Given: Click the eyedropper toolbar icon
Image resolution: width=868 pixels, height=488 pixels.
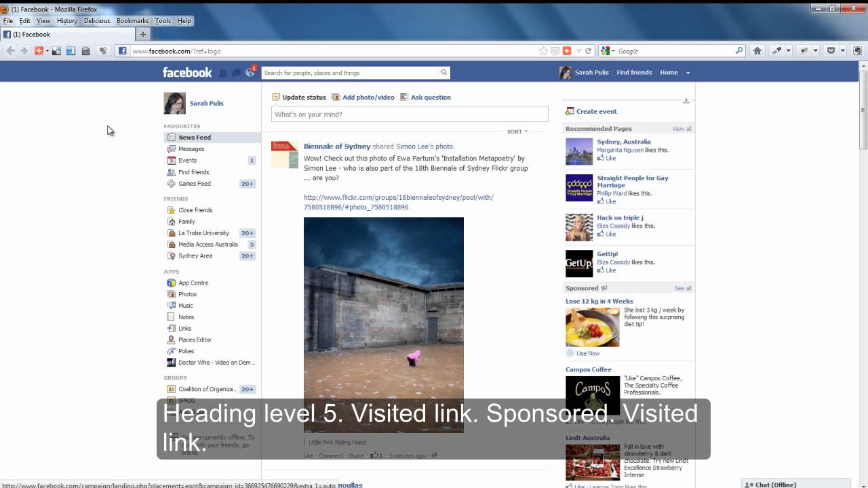Looking at the screenshot, I should coord(777,51).
